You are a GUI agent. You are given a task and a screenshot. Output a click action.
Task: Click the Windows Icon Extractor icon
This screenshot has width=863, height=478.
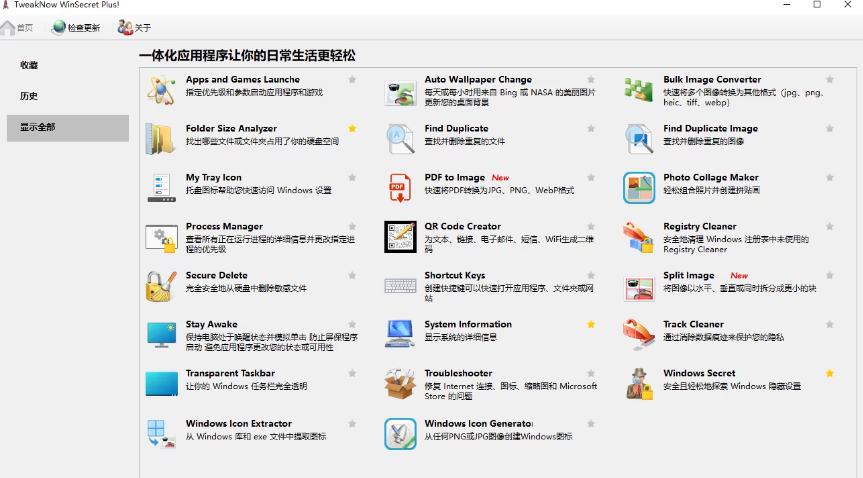(161, 434)
